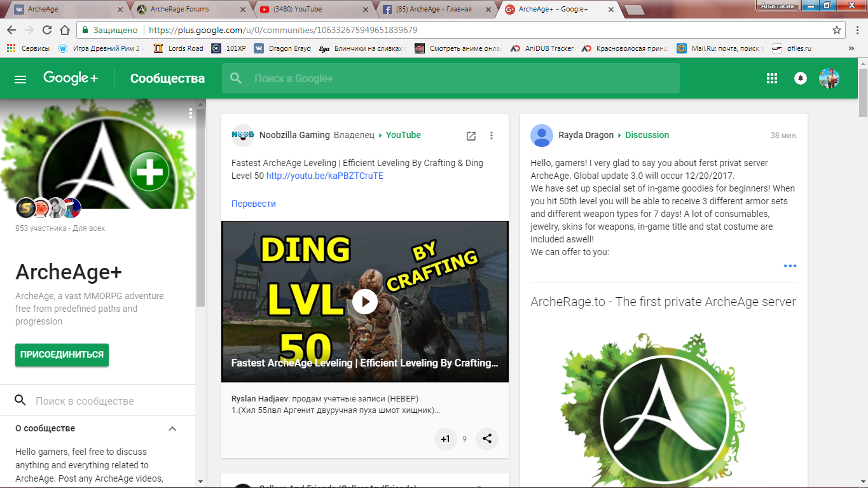The image size is (868, 488).
Task: Click the community member avatars row
Action: (48, 208)
